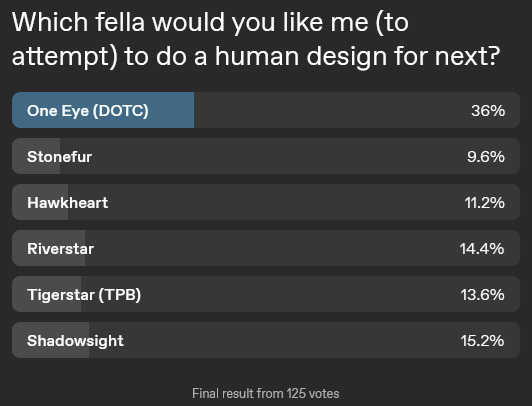Click the blue filled bar of One Eye
The image size is (532, 406).
click(x=103, y=110)
